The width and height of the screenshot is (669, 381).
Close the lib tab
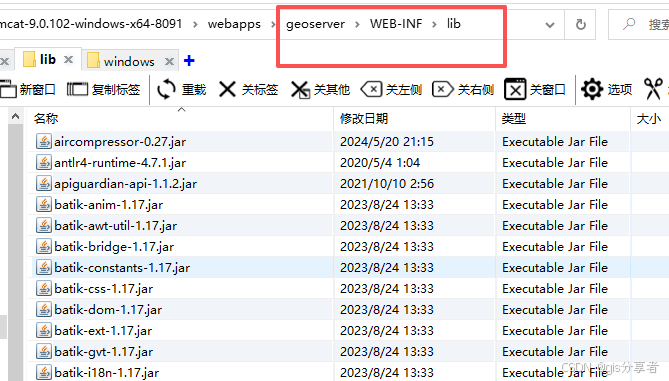(x=68, y=60)
